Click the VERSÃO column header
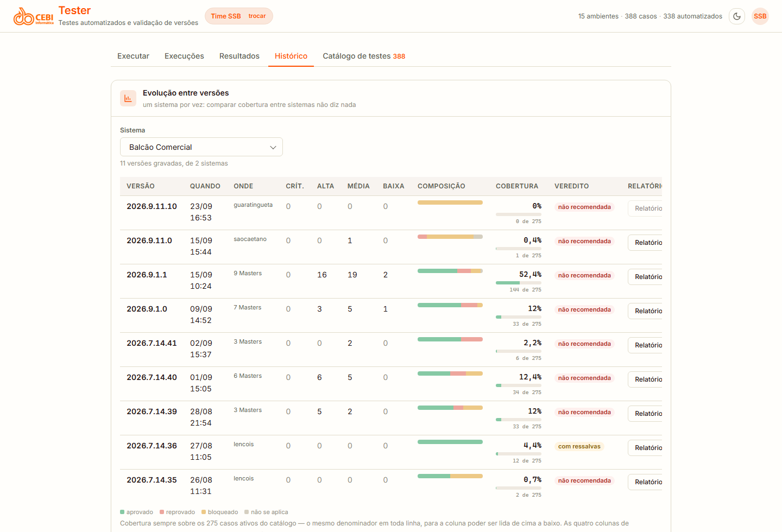 (141, 186)
